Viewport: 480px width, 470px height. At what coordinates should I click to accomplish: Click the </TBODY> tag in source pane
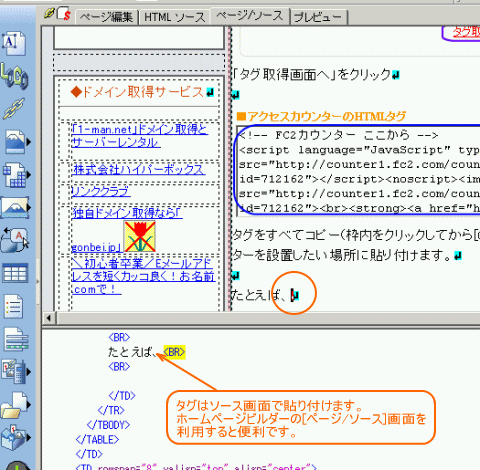(x=108, y=425)
